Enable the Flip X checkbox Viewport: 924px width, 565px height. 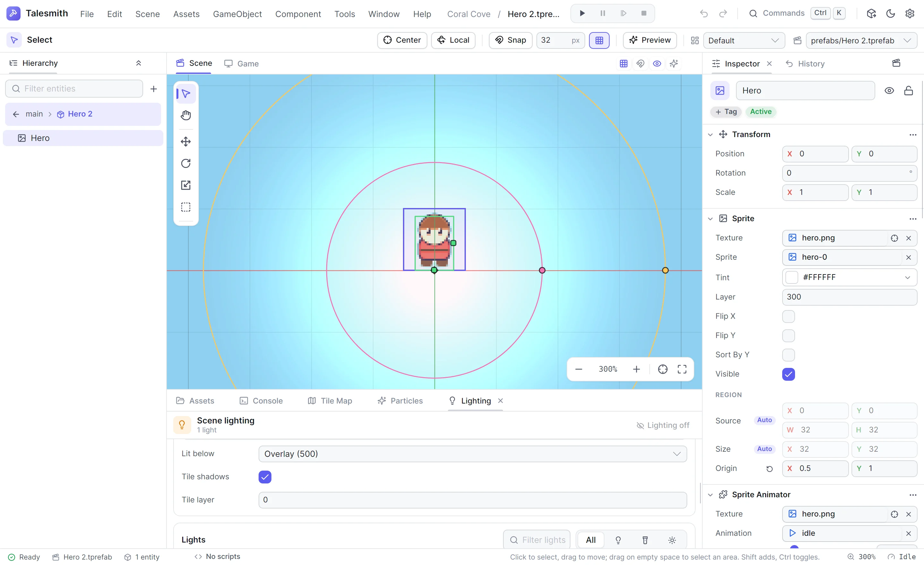788,316
